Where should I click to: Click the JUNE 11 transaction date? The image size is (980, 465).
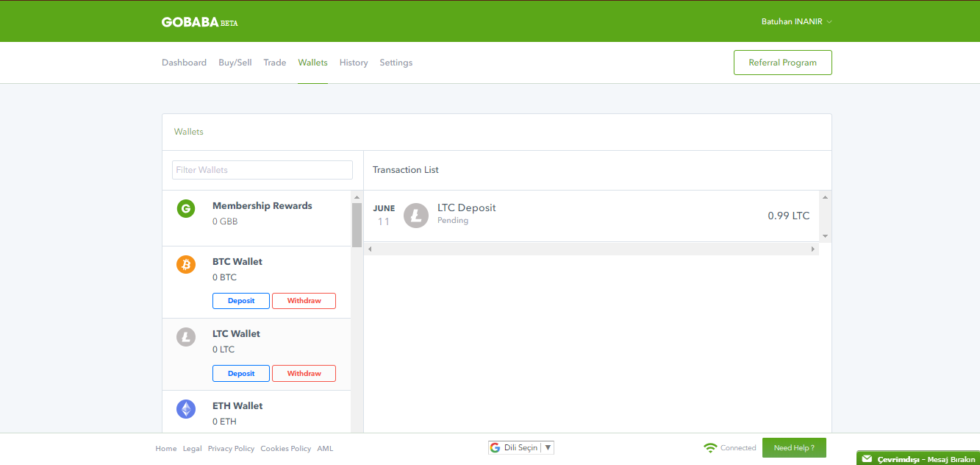pos(384,215)
